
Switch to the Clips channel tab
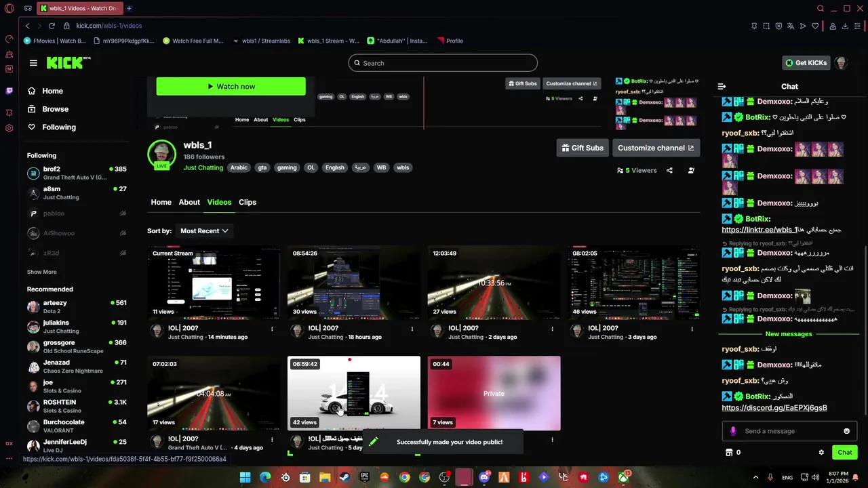[248, 202]
